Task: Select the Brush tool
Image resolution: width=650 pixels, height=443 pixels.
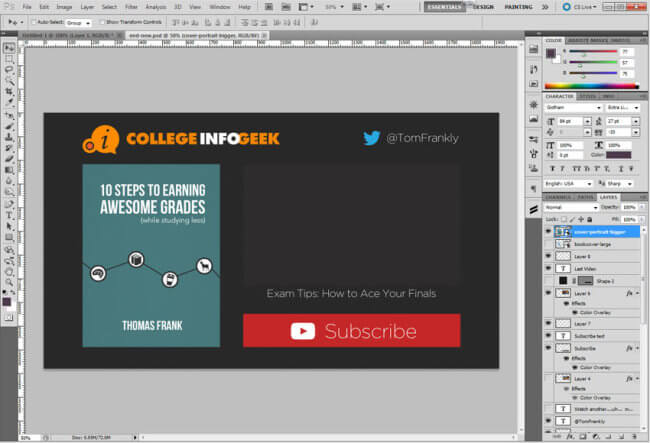Action: coord(9,126)
